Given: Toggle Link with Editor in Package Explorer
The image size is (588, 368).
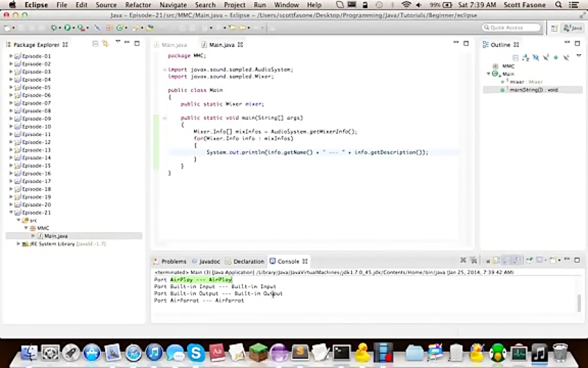Looking at the screenshot, I should pos(105,44).
